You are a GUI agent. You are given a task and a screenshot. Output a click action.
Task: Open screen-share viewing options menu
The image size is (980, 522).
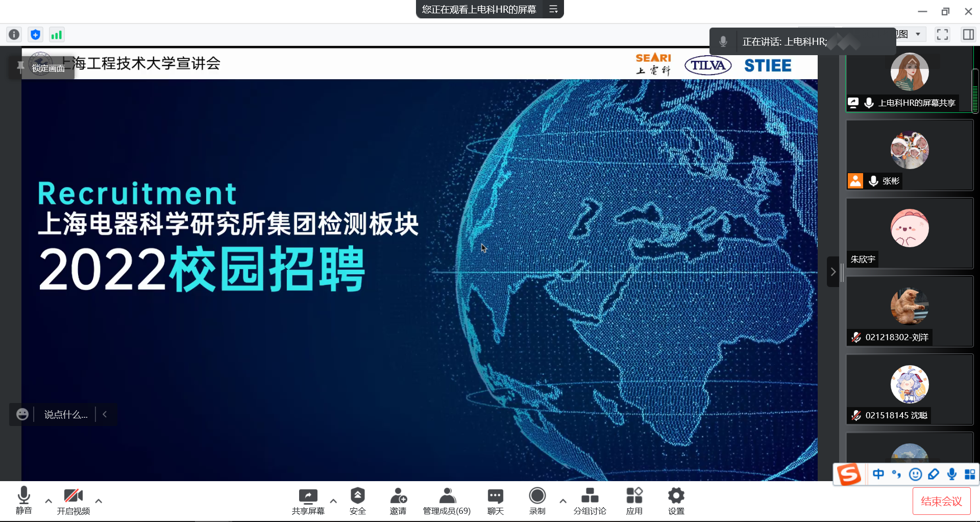pyautogui.click(x=553, y=9)
